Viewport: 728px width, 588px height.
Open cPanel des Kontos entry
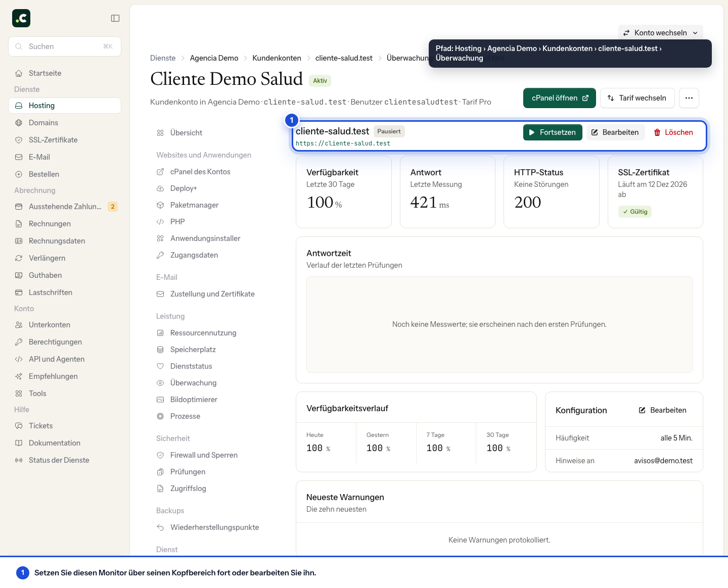click(214, 172)
